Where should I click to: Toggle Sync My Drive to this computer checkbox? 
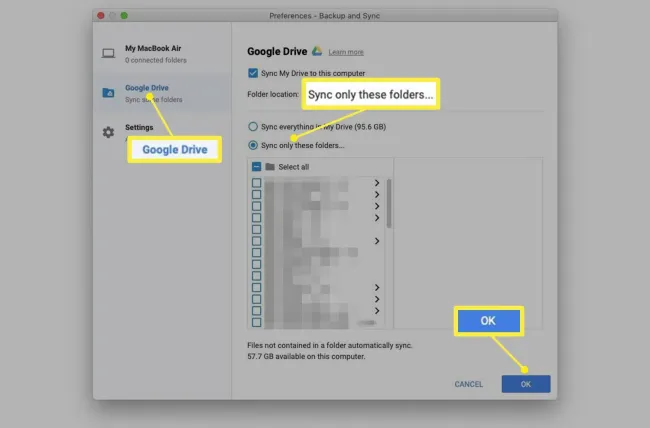(x=253, y=73)
